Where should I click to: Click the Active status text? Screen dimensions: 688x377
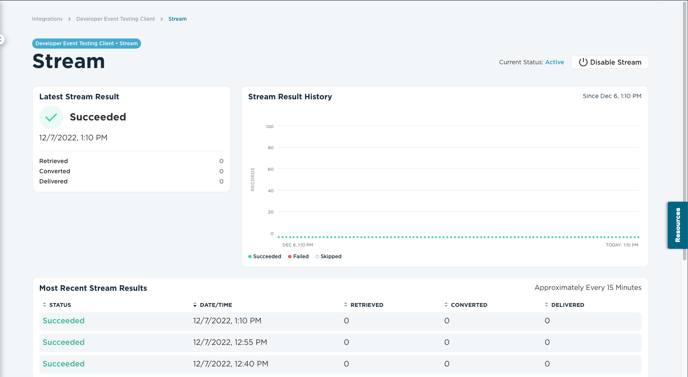click(x=555, y=62)
